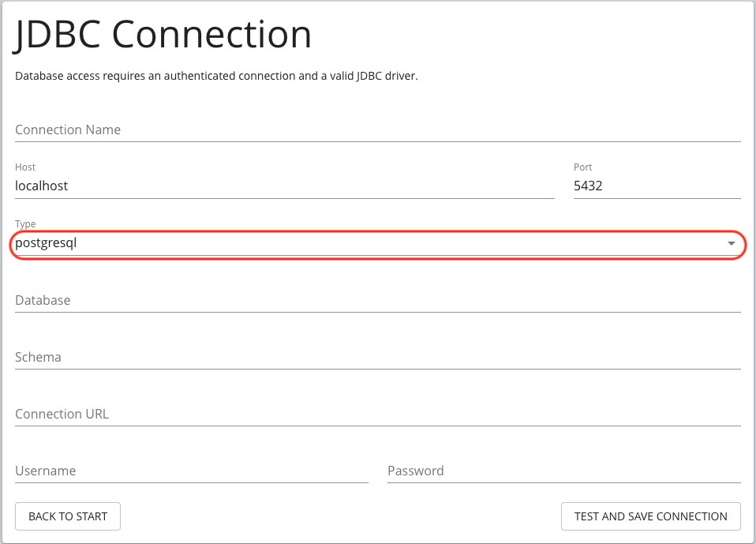Focus the Username input field
Image resolution: width=756 pixels, height=544 pixels.
pos(192,471)
